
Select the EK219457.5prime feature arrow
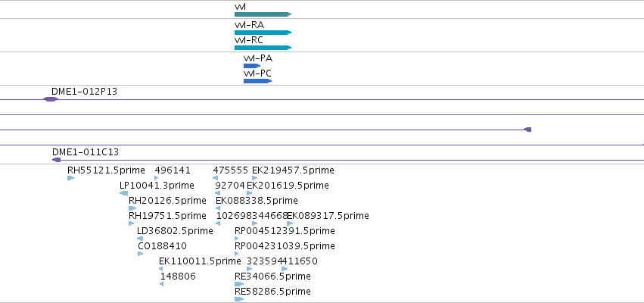click(254, 178)
